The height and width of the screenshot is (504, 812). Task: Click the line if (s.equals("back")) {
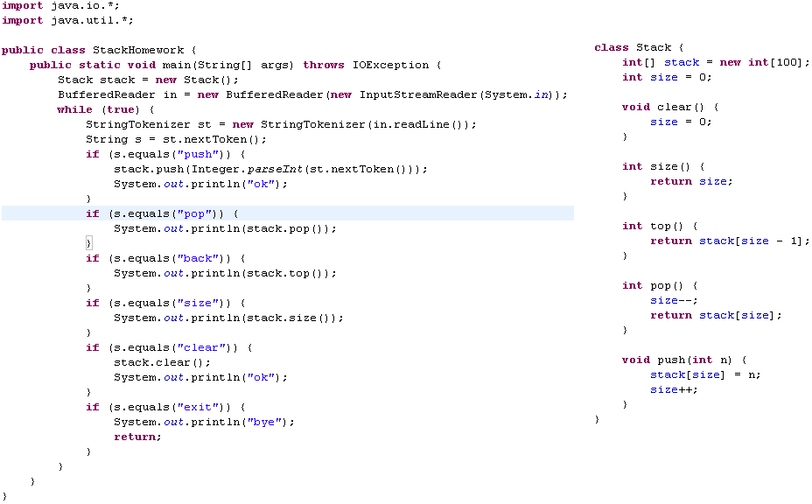point(165,258)
